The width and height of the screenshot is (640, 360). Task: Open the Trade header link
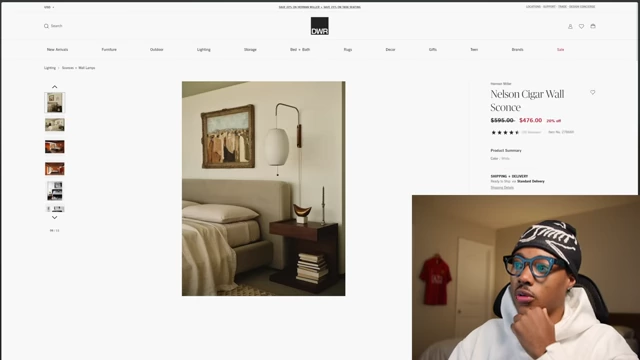562,7
